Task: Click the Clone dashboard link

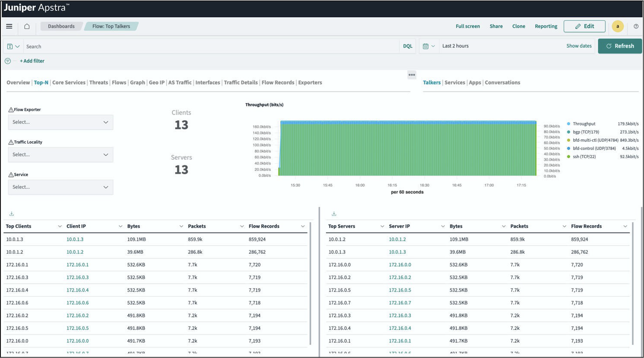Action: [x=518, y=26]
